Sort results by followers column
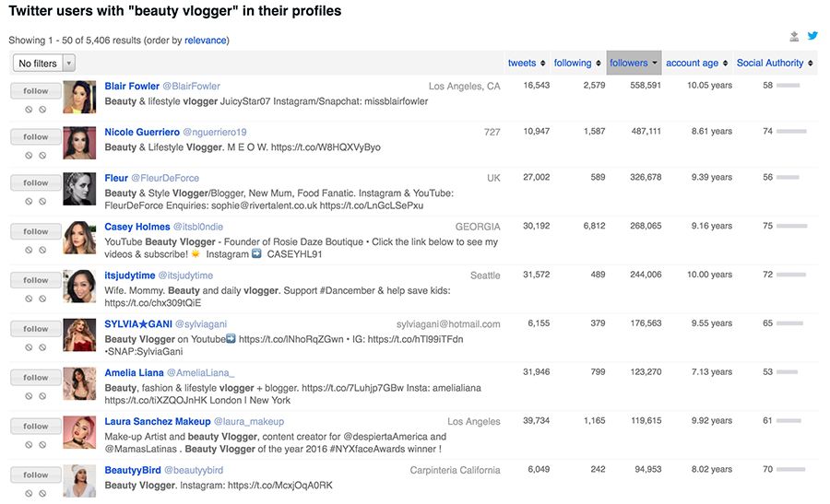 tap(633, 64)
